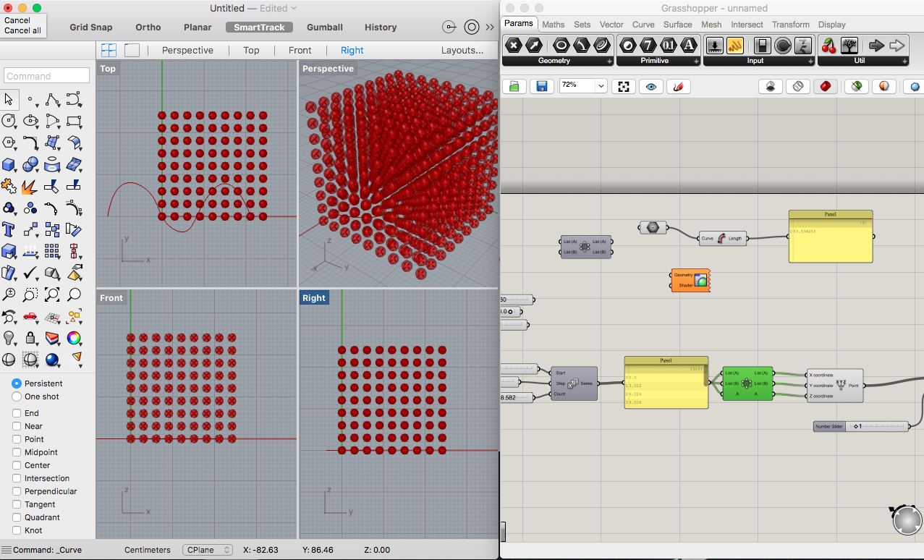This screenshot has width=924, height=560.
Task: Click the cherries icon in Util group
Action: [828, 46]
